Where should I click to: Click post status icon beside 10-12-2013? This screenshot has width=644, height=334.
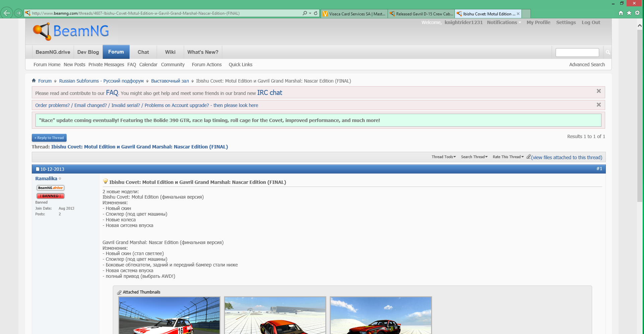(x=37, y=169)
